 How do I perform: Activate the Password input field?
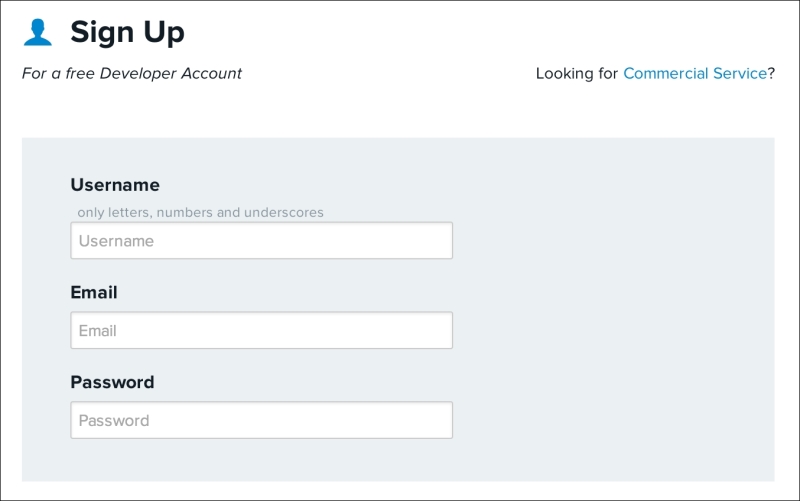tap(261, 420)
